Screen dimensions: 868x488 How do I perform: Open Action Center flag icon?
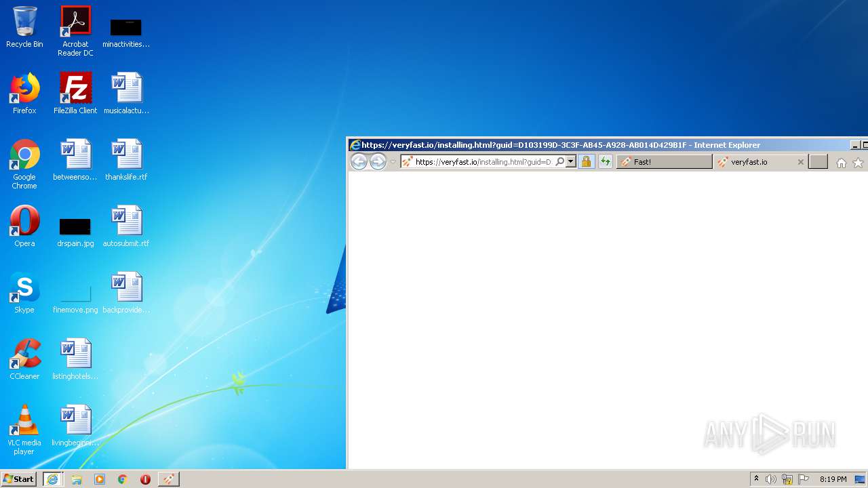pos(804,479)
